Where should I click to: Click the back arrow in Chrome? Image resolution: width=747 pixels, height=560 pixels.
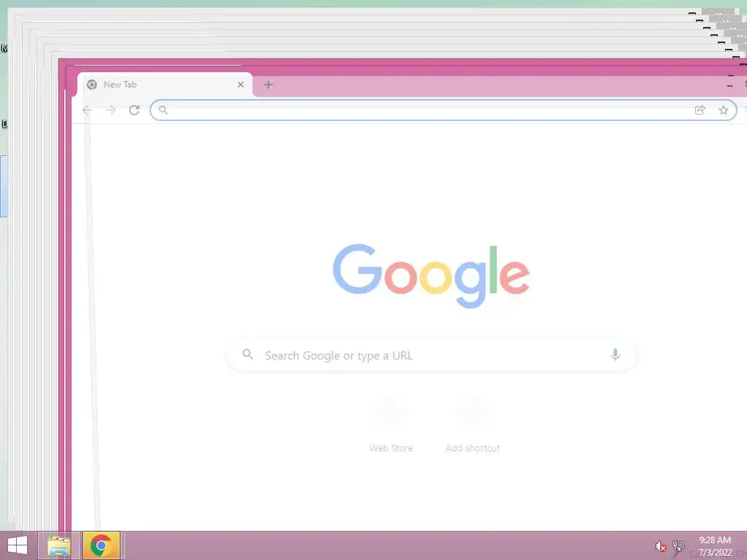tap(88, 111)
